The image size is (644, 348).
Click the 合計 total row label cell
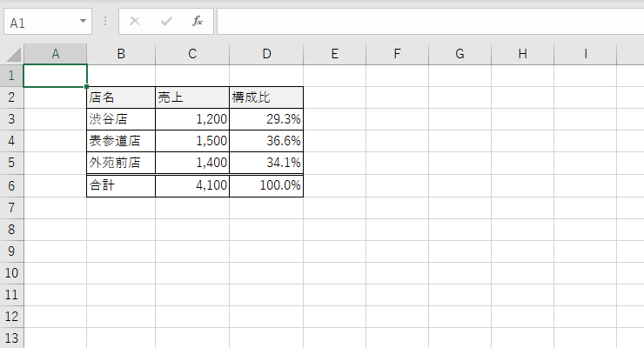coord(121,185)
